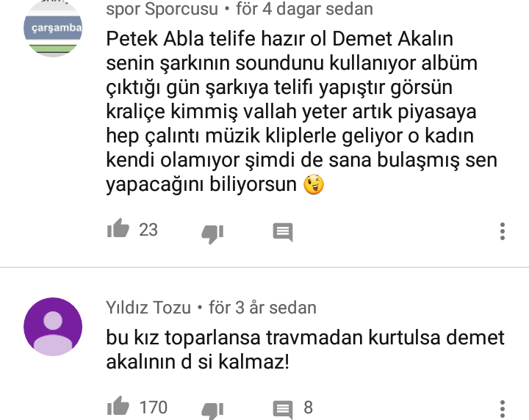This screenshot has height=420, width=529.
Task: Open more options for spor Sporcusu comment
Action: pyautogui.click(x=503, y=231)
